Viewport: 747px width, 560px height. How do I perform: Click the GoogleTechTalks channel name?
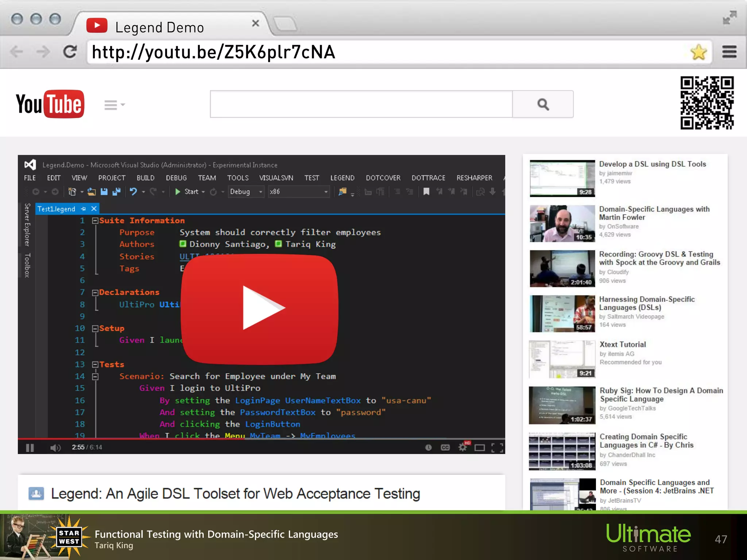click(x=632, y=408)
